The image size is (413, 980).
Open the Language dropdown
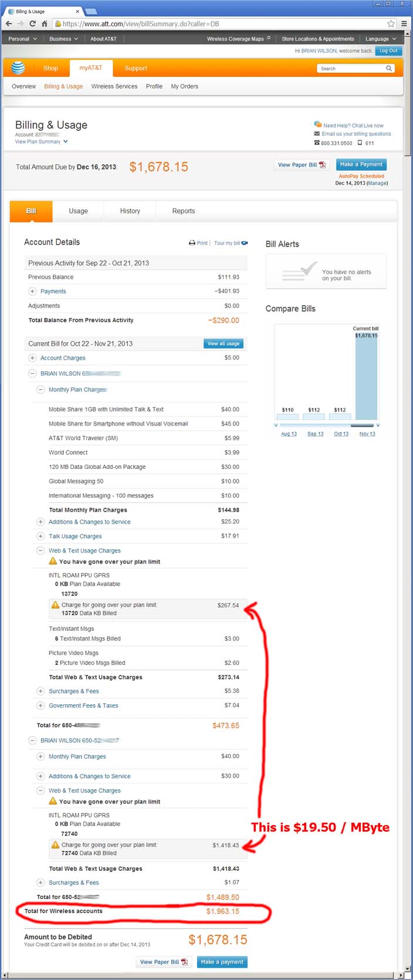click(381, 39)
